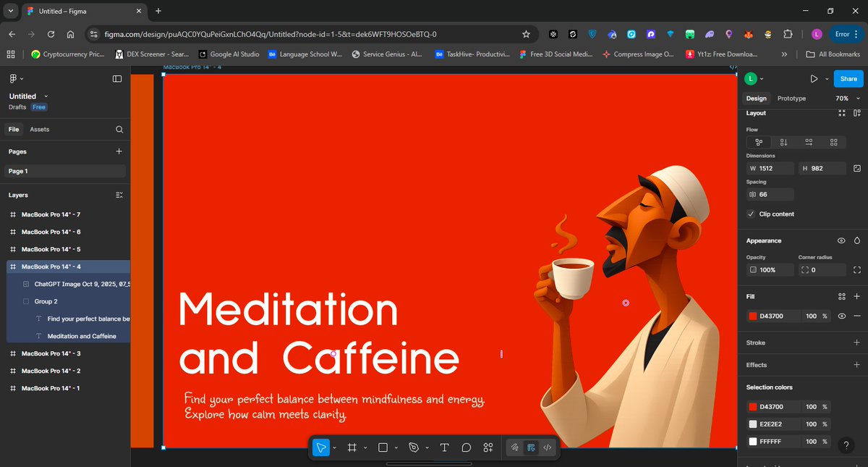The height and width of the screenshot is (467, 868).
Task: Reload the page in browser
Action: [51, 34]
